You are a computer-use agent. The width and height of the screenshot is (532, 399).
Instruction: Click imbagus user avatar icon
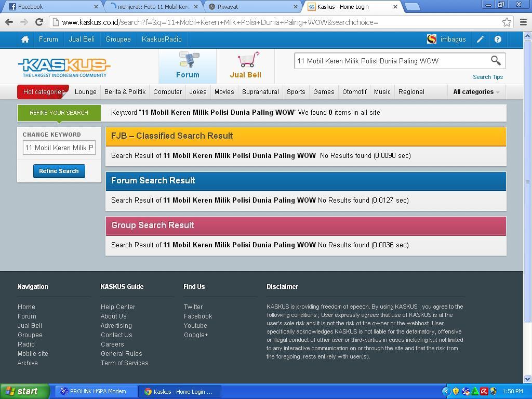click(x=432, y=39)
